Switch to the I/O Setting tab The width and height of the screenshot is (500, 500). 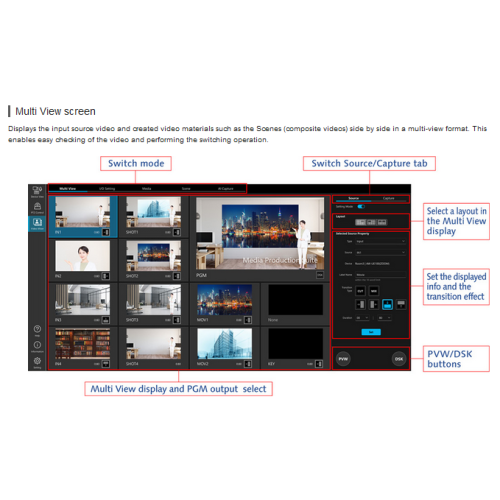click(x=107, y=189)
